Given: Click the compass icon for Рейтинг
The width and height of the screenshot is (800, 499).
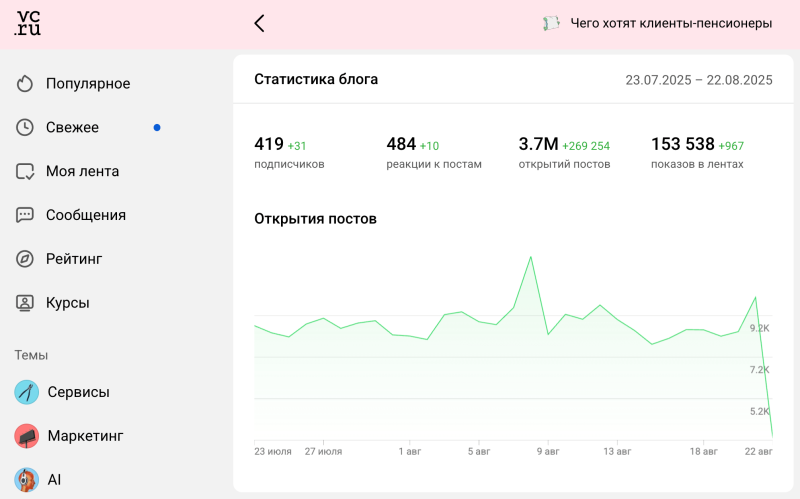Looking at the screenshot, I should 26,259.
